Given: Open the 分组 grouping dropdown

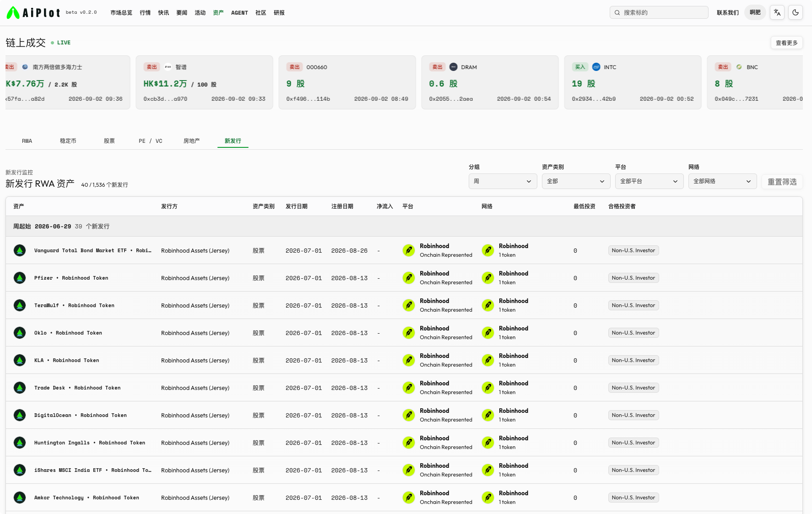Looking at the screenshot, I should [503, 181].
